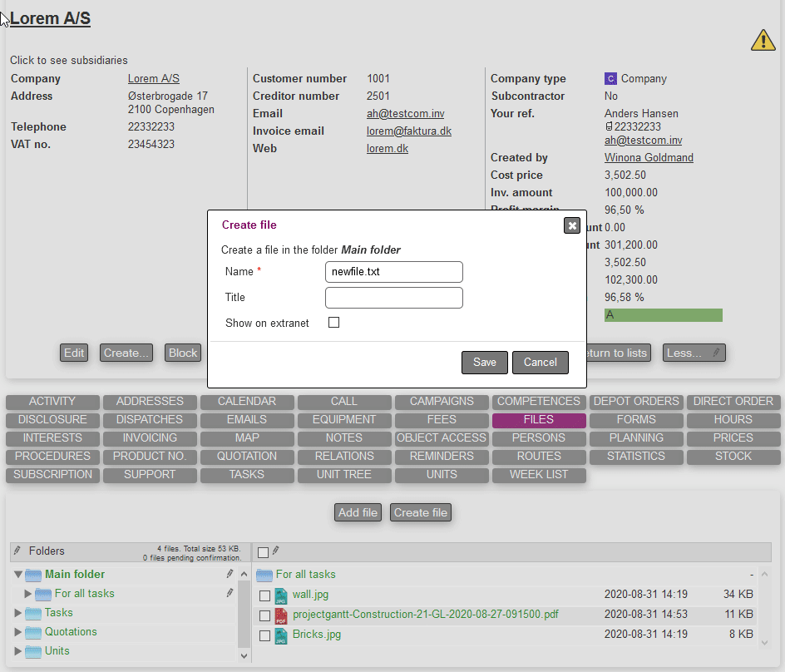Open the lorem.dk web link

(x=387, y=148)
